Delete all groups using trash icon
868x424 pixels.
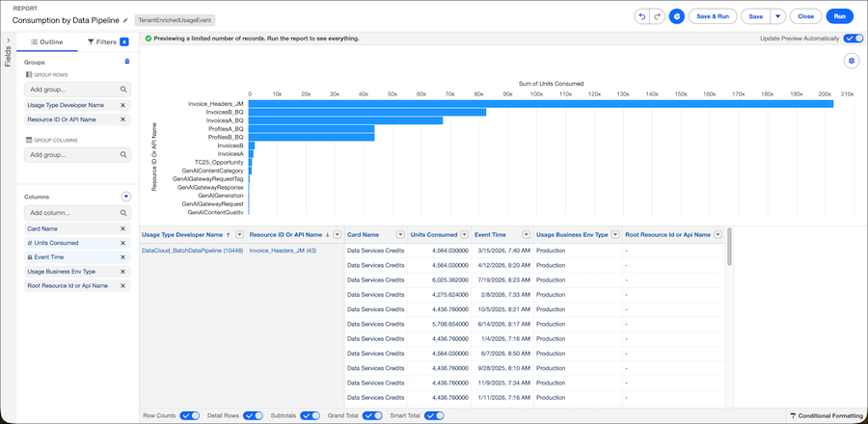(x=126, y=62)
